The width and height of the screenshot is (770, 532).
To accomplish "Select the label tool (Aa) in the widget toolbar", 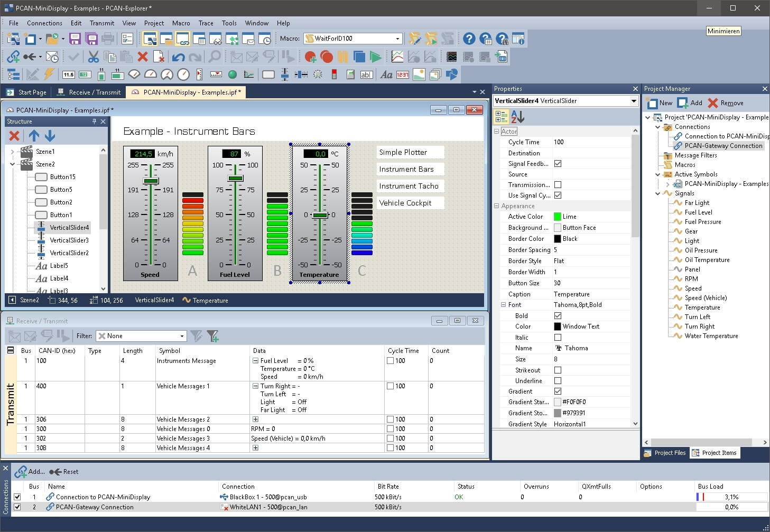I will pos(386,74).
